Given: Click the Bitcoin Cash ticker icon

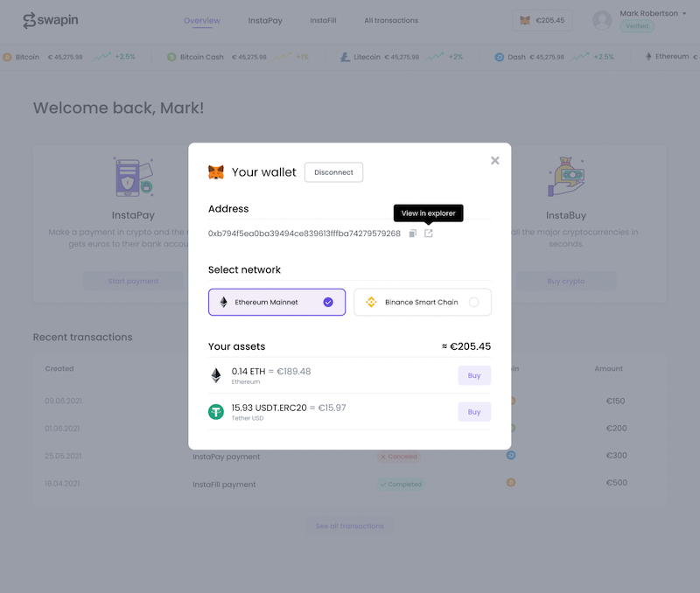Looking at the screenshot, I should point(171,57).
